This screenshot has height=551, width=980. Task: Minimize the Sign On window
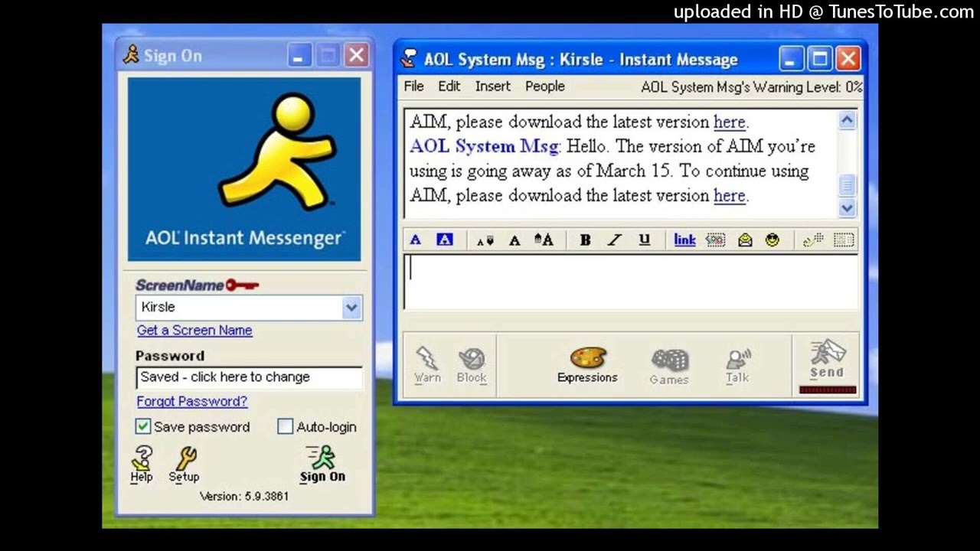click(x=299, y=55)
